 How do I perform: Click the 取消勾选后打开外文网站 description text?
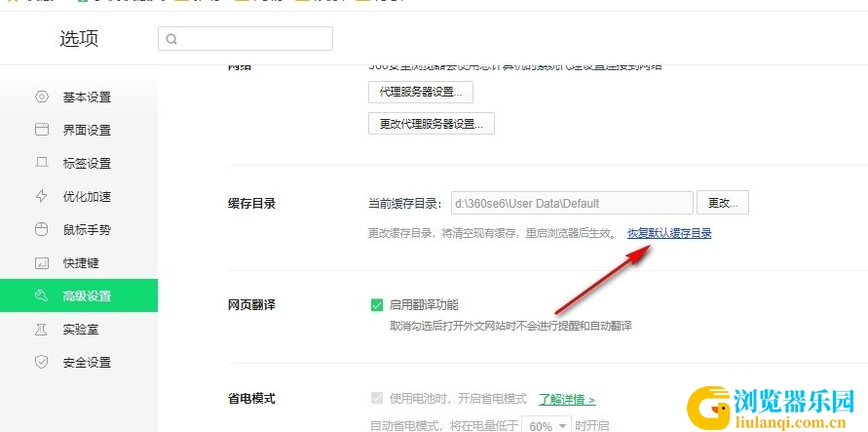(x=511, y=326)
